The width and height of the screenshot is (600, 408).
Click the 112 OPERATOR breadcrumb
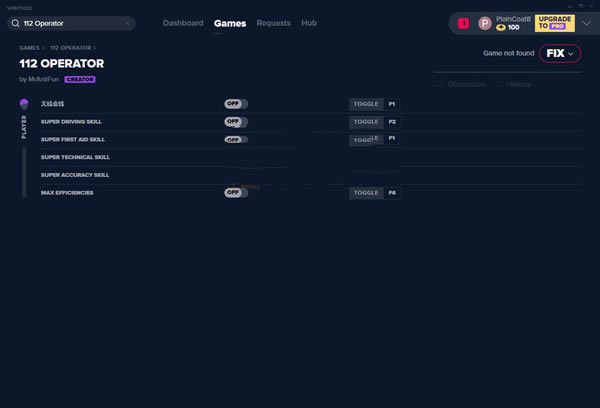click(71, 48)
